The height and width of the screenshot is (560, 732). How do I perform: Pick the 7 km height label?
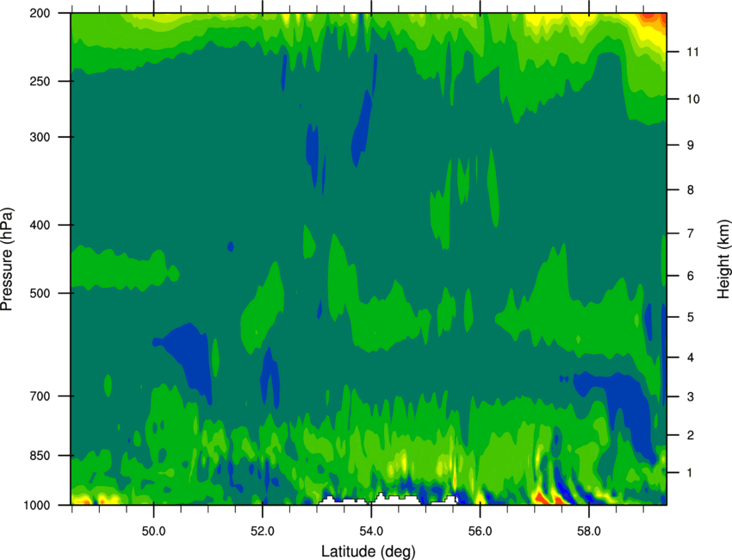point(690,233)
